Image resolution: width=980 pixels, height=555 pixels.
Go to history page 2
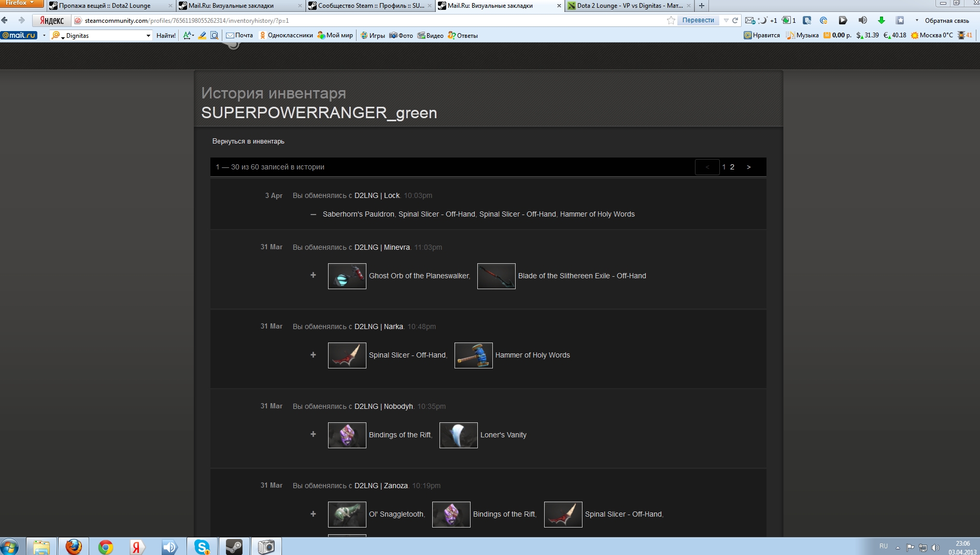(x=732, y=167)
